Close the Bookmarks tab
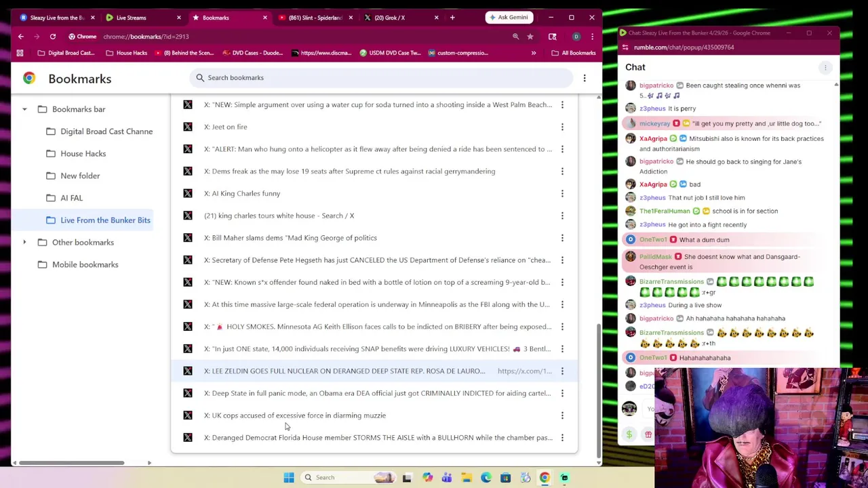 click(x=264, y=18)
